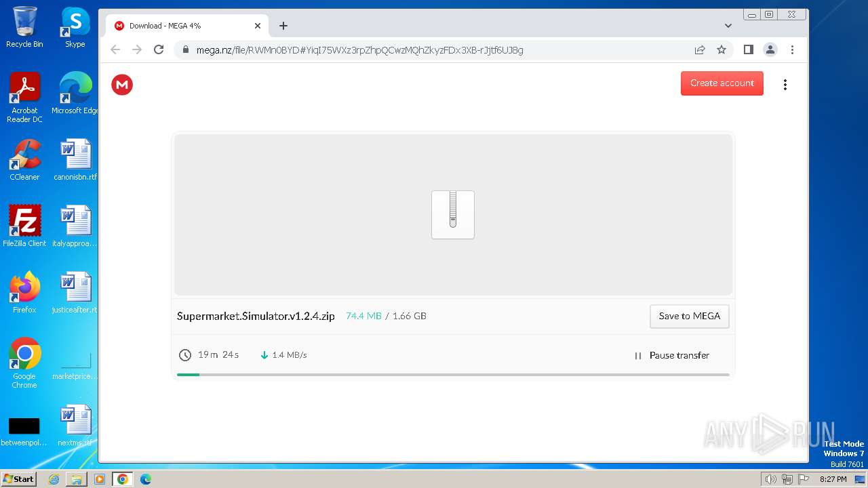Toggle the Chrome side panel icon
The height and width of the screenshot is (488, 868).
point(749,49)
